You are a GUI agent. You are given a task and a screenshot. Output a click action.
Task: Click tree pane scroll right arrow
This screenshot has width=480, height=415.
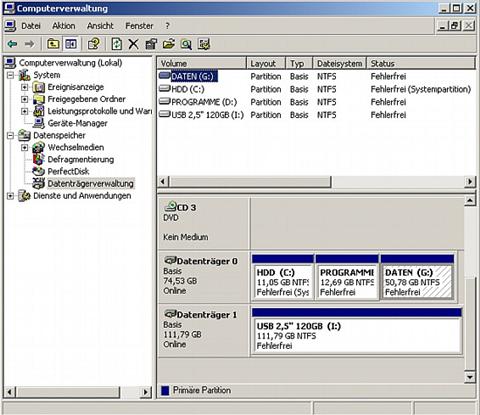coord(145,392)
